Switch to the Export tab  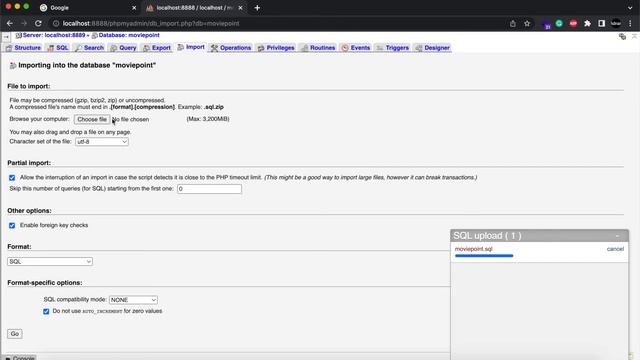tap(157, 48)
